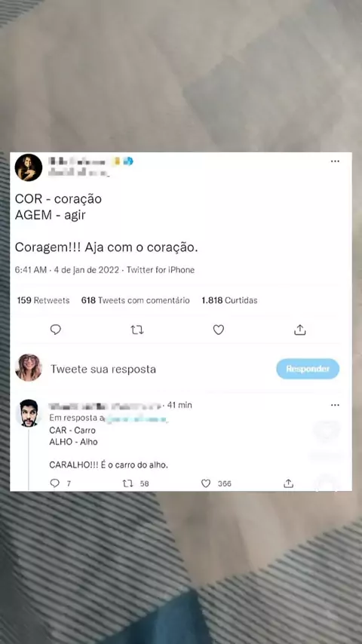Like the main tweet with the heart icon
The image size is (362, 644).
(218, 330)
